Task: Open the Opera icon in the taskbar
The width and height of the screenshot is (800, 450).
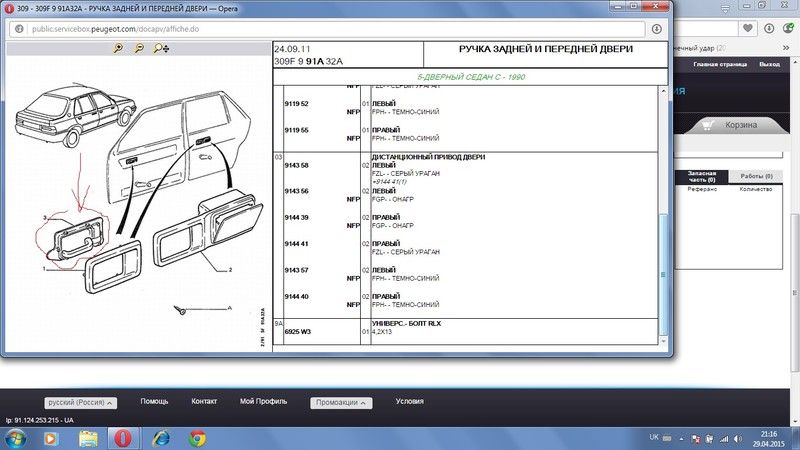Action: coord(122,438)
